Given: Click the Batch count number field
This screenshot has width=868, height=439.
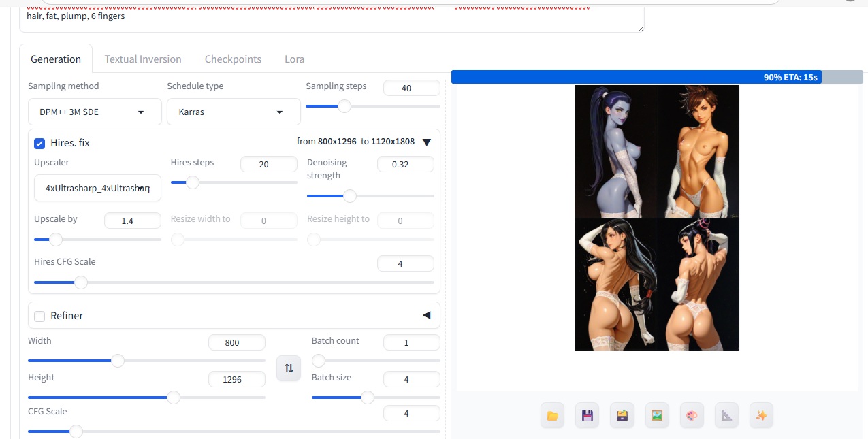Looking at the screenshot, I should [412, 342].
